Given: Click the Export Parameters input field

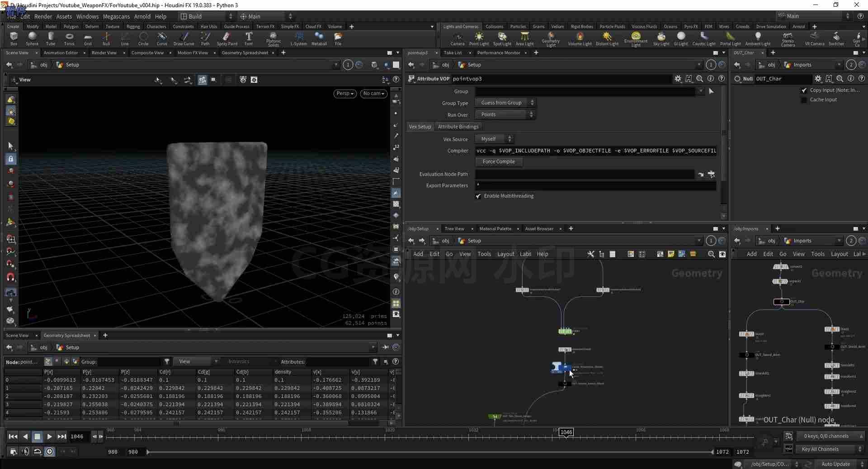Looking at the screenshot, I should pyautogui.click(x=595, y=185).
